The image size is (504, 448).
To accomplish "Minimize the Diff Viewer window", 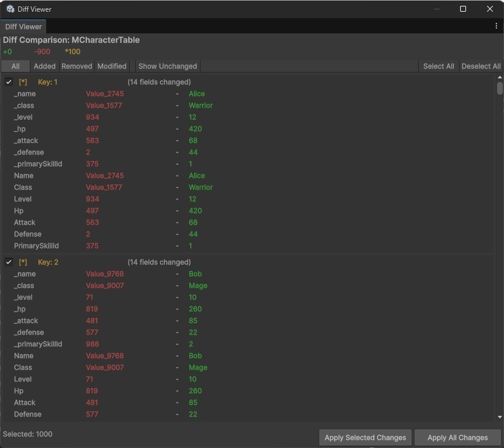I will pos(437,9).
